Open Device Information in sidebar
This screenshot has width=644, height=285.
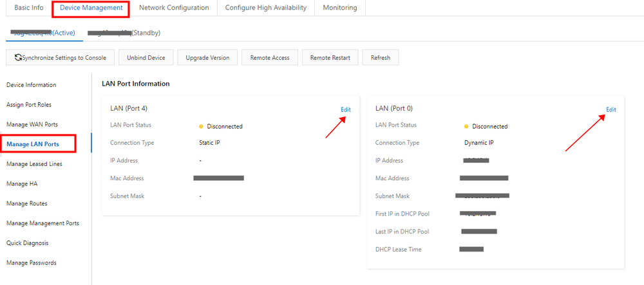pos(31,85)
